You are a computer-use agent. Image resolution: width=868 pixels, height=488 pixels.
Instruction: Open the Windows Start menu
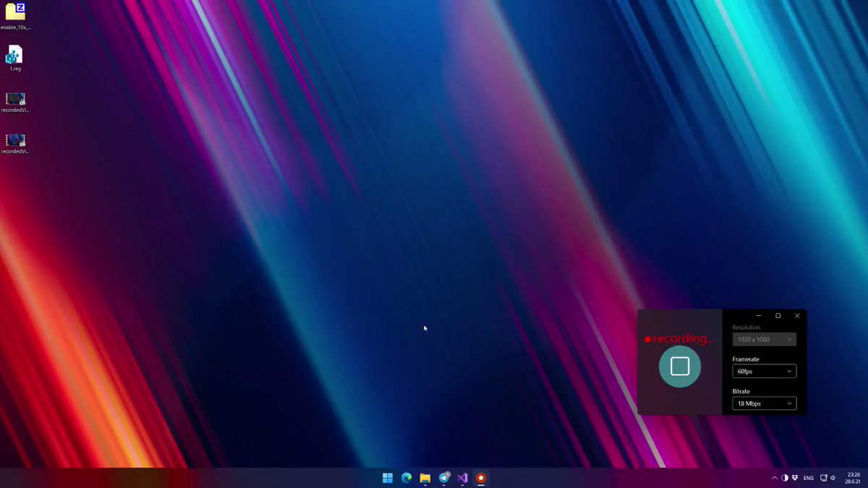388,478
